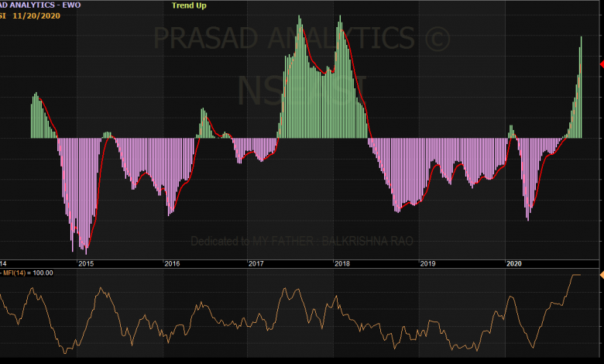Select the 2016 timeline year label
604x364 pixels.
coord(172,263)
